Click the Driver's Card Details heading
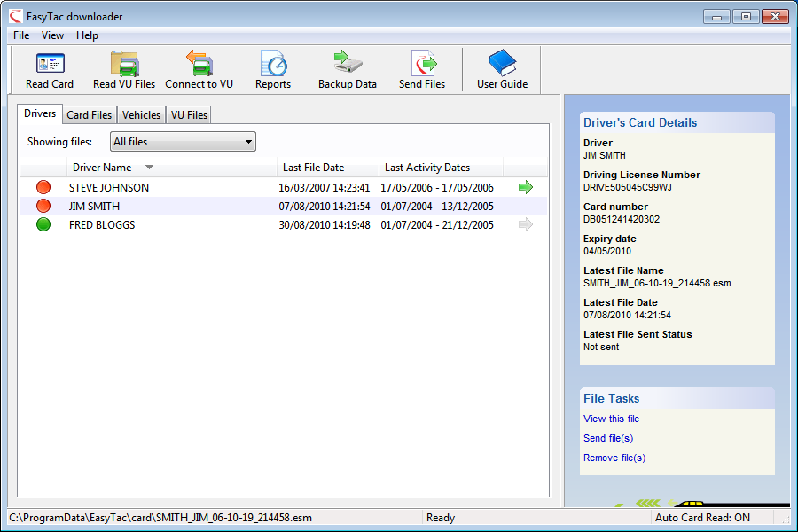The height and width of the screenshot is (532, 798). 640,122
